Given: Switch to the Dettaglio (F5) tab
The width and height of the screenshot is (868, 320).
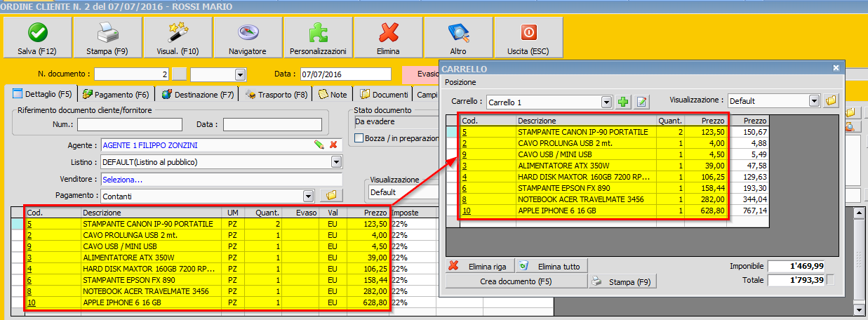Looking at the screenshot, I should pyautogui.click(x=43, y=94).
